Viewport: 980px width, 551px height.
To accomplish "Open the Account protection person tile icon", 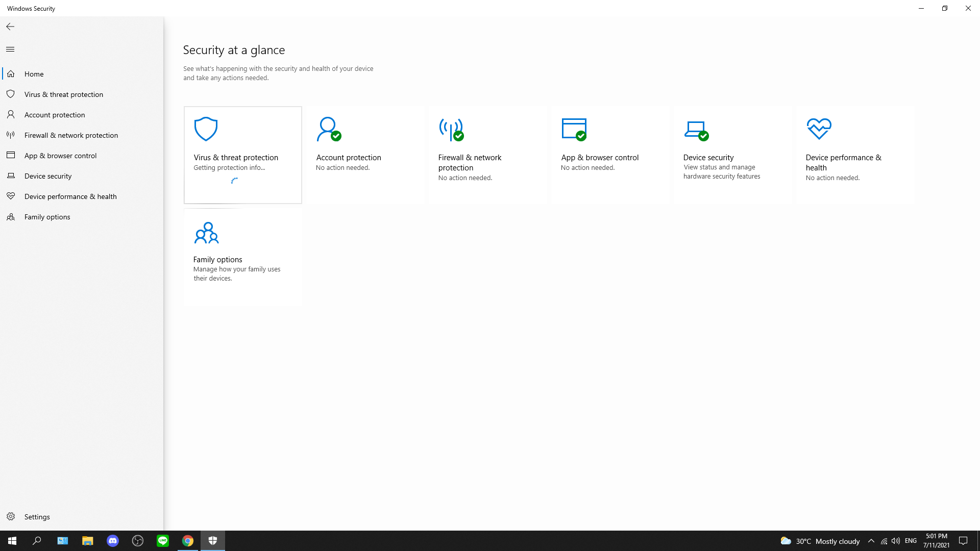I will [328, 129].
